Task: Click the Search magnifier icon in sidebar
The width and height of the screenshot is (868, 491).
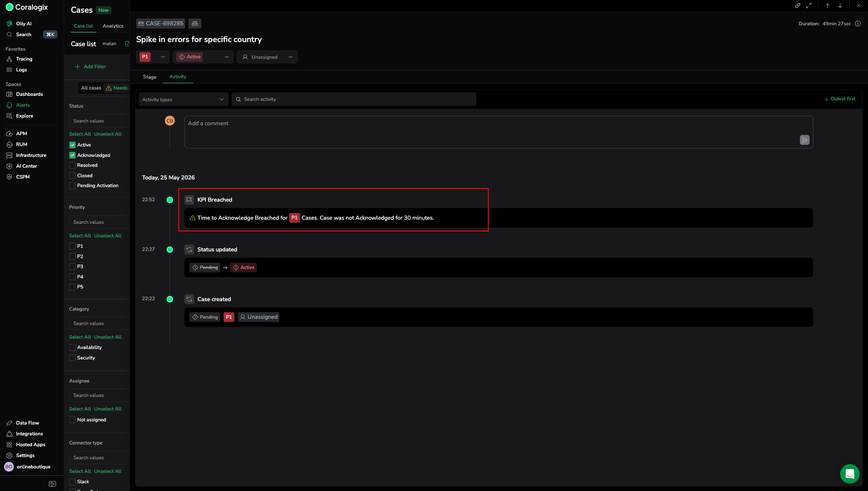Action: coord(9,34)
